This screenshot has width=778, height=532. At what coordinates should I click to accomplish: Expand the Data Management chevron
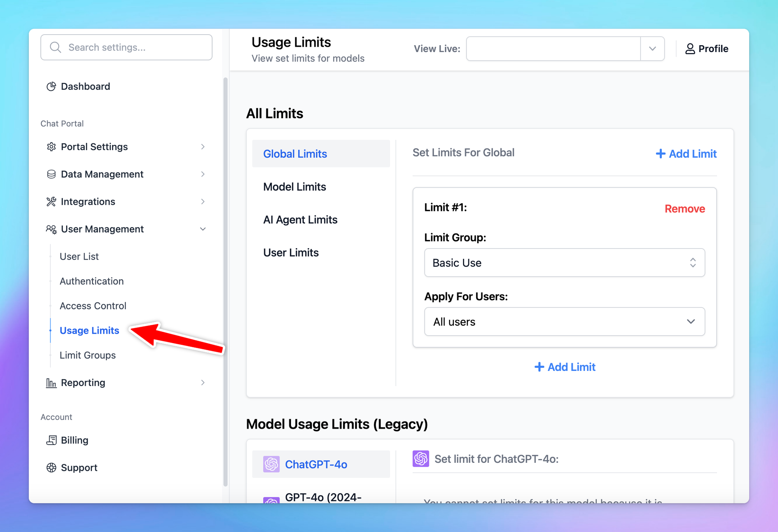click(x=203, y=174)
